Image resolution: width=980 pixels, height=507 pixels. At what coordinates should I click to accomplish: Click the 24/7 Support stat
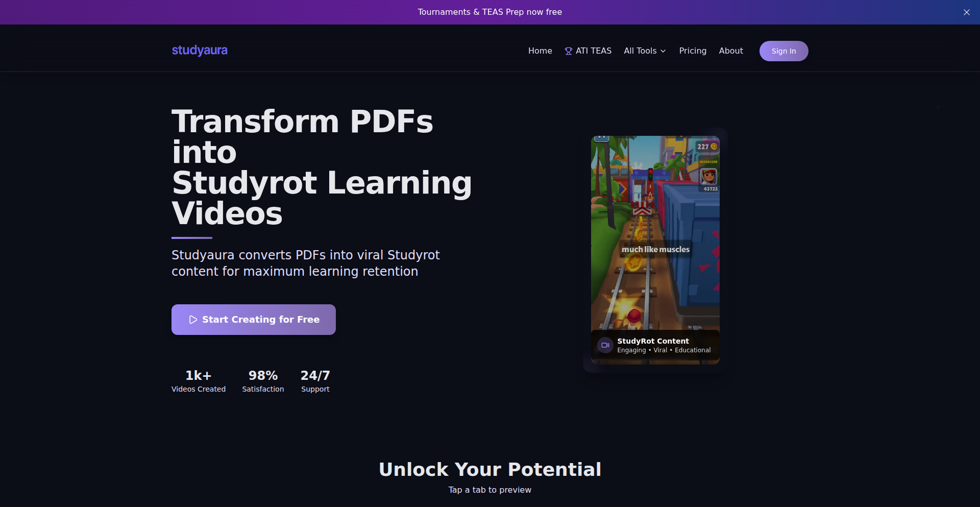point(315,381)
